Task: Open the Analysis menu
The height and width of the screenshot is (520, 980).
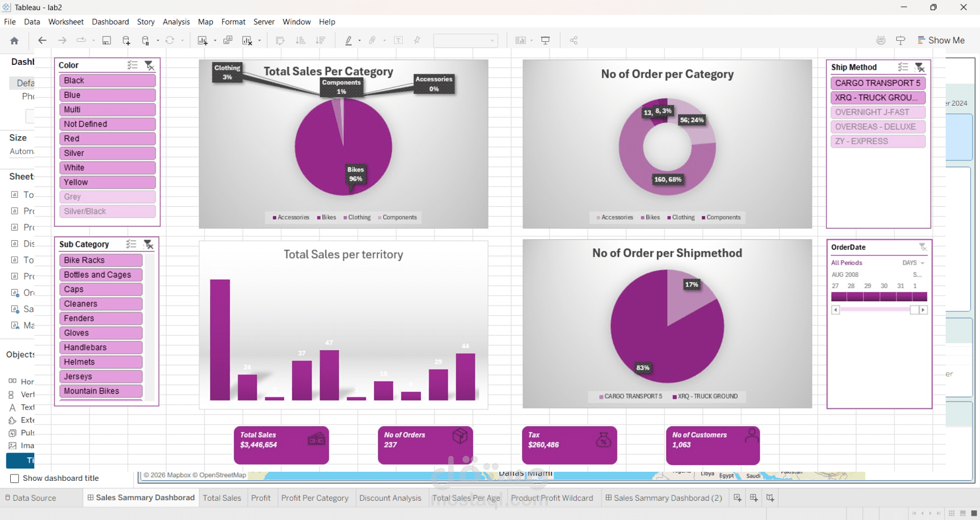Action: 176,22
